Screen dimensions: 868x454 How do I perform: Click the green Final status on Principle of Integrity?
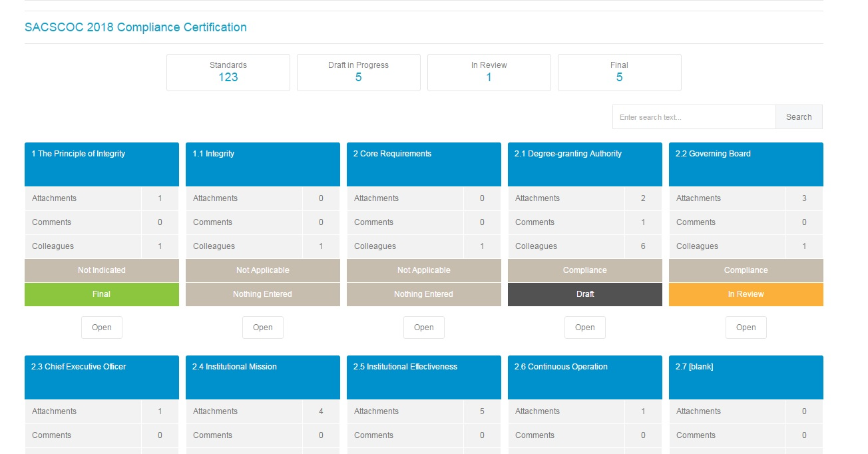click(x=102, y=294)
